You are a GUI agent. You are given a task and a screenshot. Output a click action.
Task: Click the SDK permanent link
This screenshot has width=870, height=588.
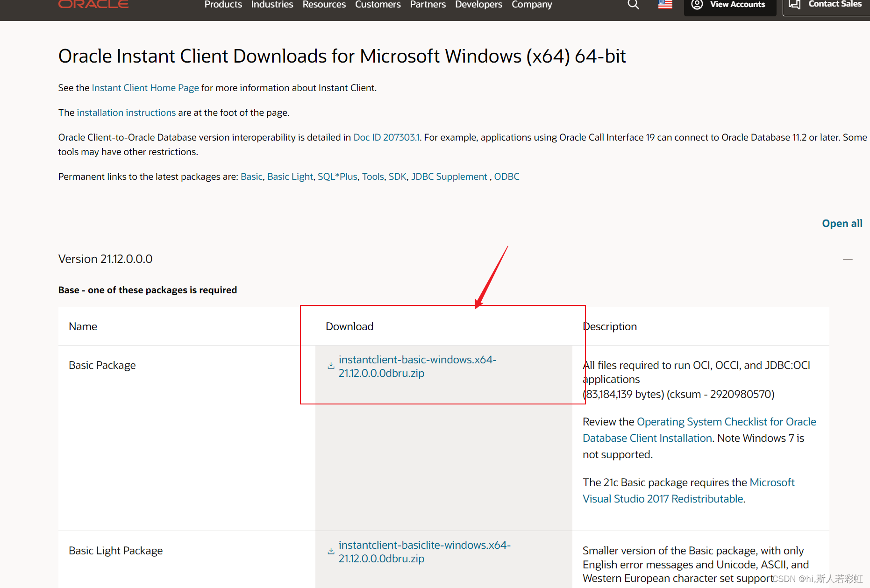click(398, 177)
